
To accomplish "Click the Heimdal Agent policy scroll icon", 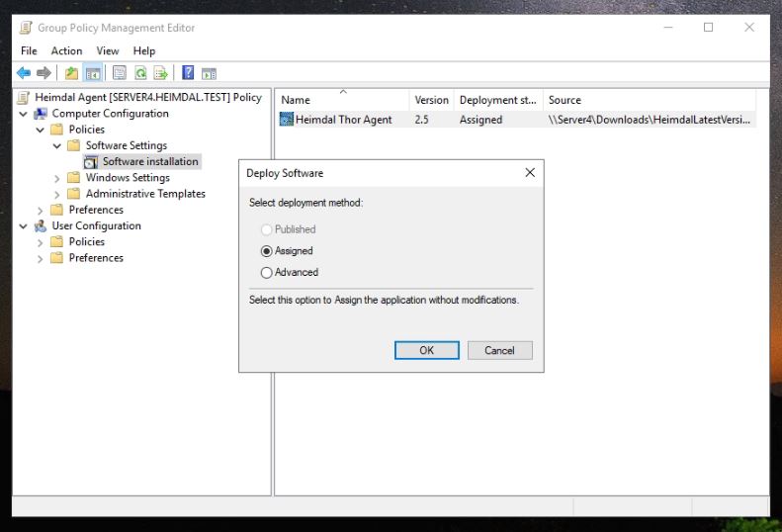I will point(24,97).
